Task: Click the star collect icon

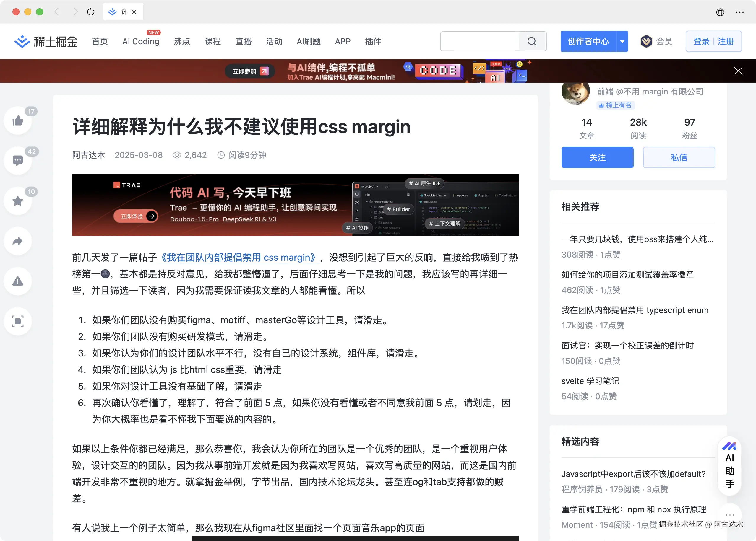Action: click(18, 201)
